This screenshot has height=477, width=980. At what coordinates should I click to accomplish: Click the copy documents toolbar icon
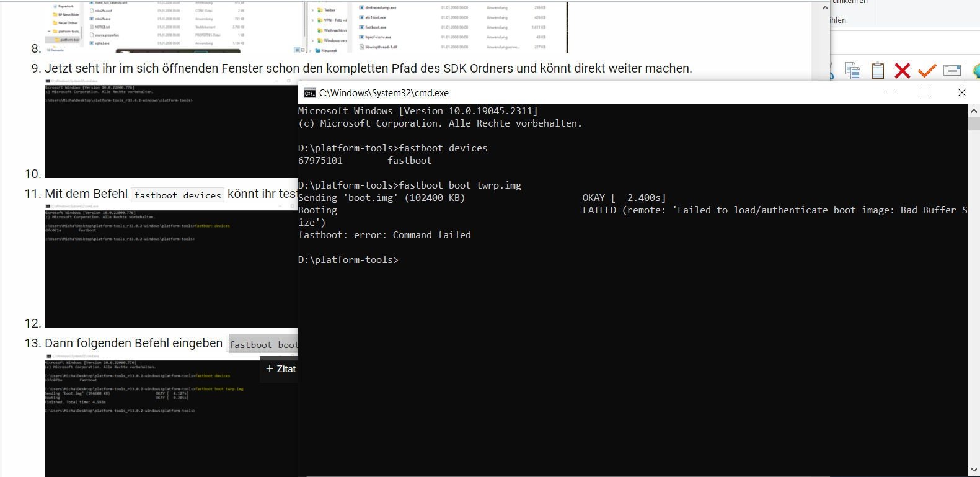coord(853,71)
